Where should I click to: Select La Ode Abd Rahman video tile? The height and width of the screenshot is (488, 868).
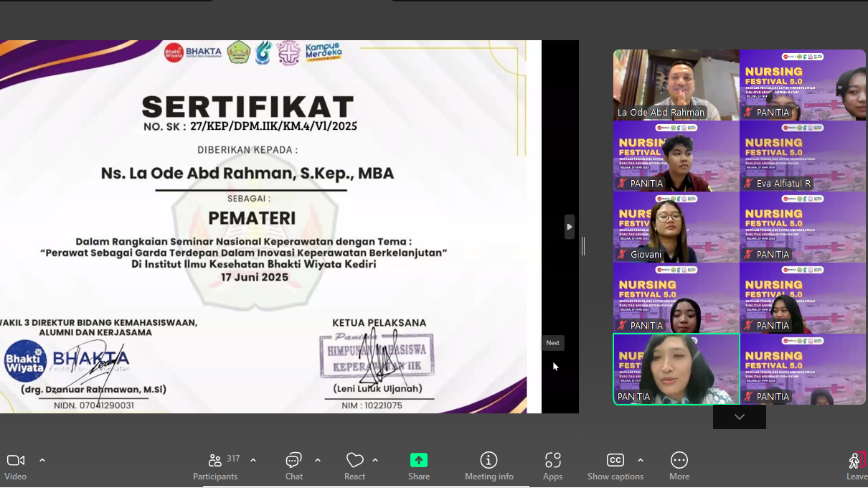(x=676, y=85)
